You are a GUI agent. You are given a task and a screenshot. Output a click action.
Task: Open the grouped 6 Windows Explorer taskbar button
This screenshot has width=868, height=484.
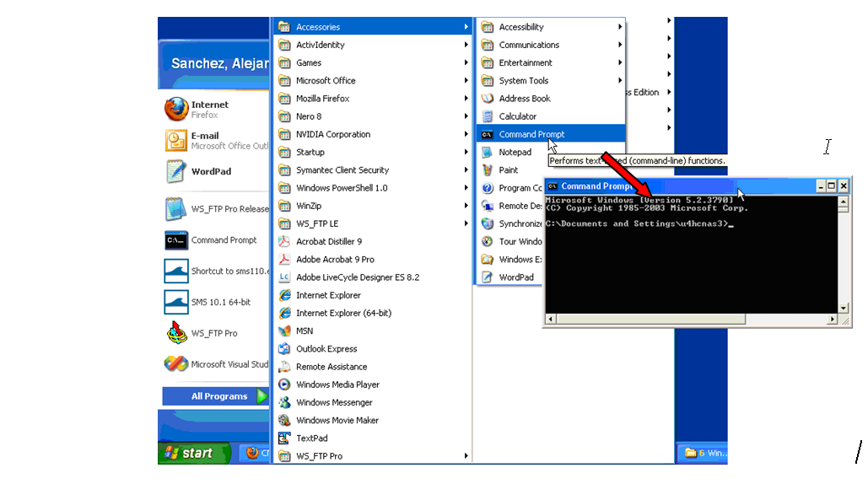[702, 453]
